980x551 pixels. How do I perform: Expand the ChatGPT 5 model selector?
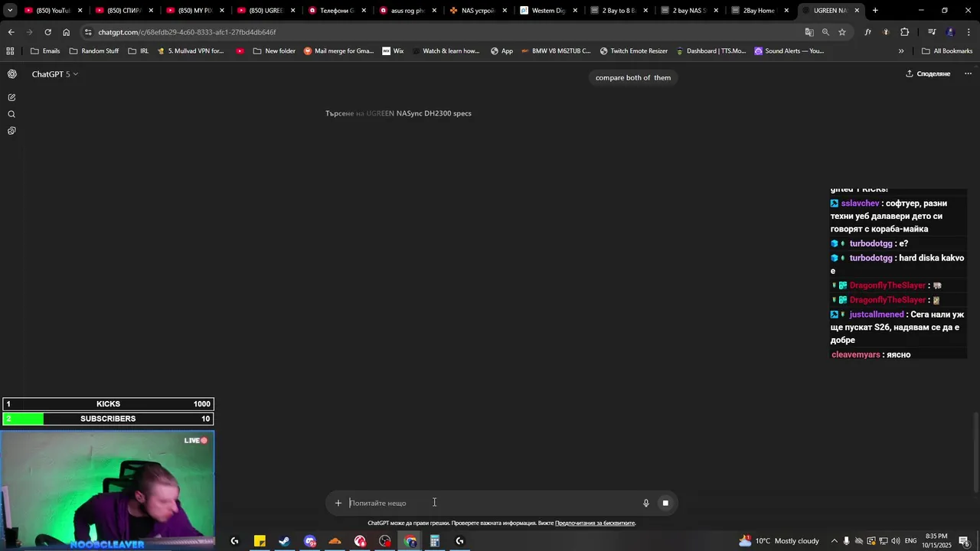pyautogui.click(x=54, y=74)
